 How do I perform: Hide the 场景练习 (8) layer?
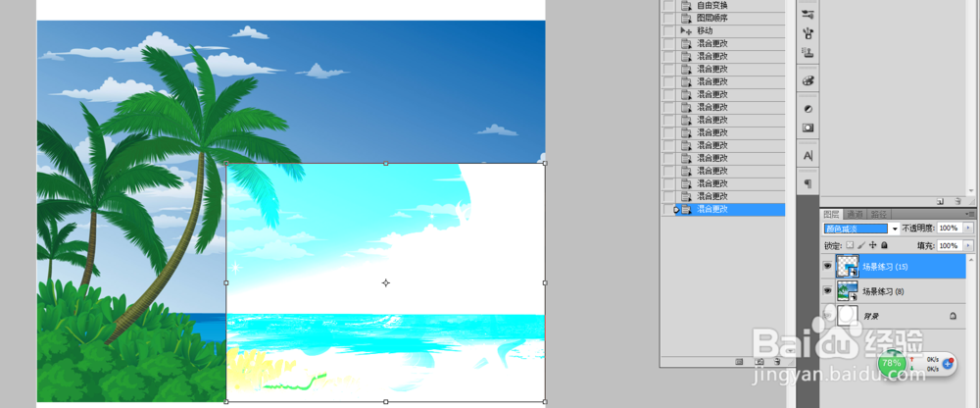[x=827, y=291]
